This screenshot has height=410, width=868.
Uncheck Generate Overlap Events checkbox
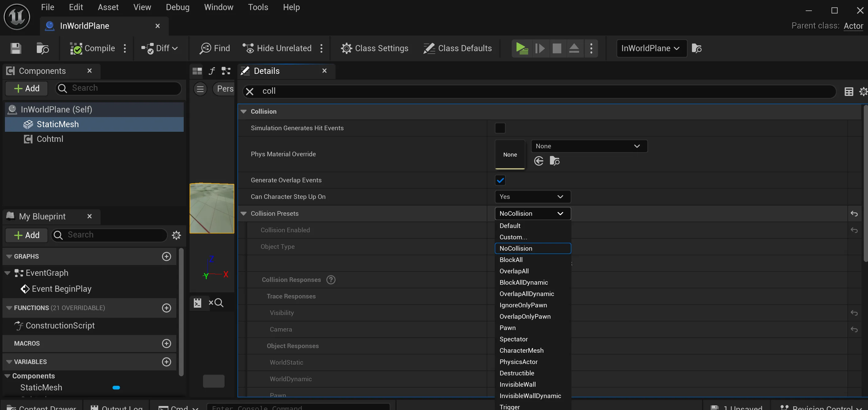500,180
